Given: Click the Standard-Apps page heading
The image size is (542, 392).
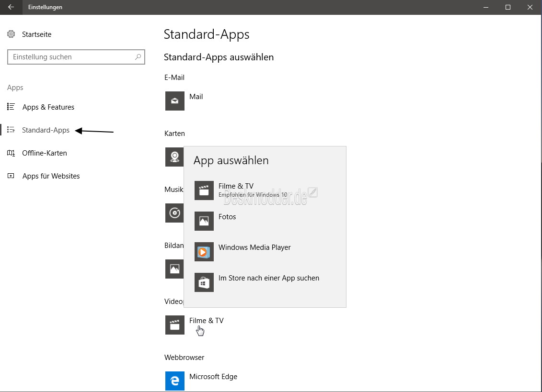Looking at the screenshot, I should (x=207, y=34).
